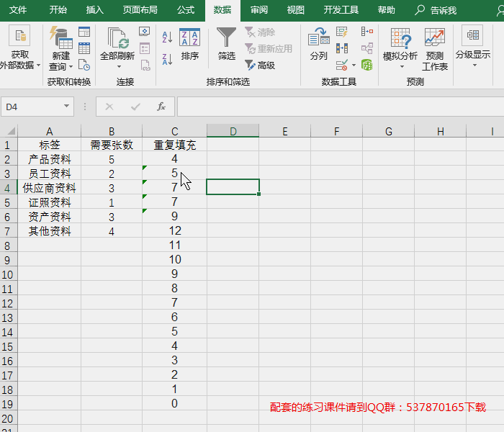Select column F by its header

(336, 131)
